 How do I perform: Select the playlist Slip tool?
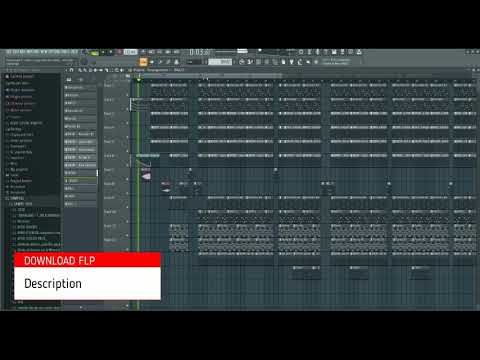tap(101, 70)
